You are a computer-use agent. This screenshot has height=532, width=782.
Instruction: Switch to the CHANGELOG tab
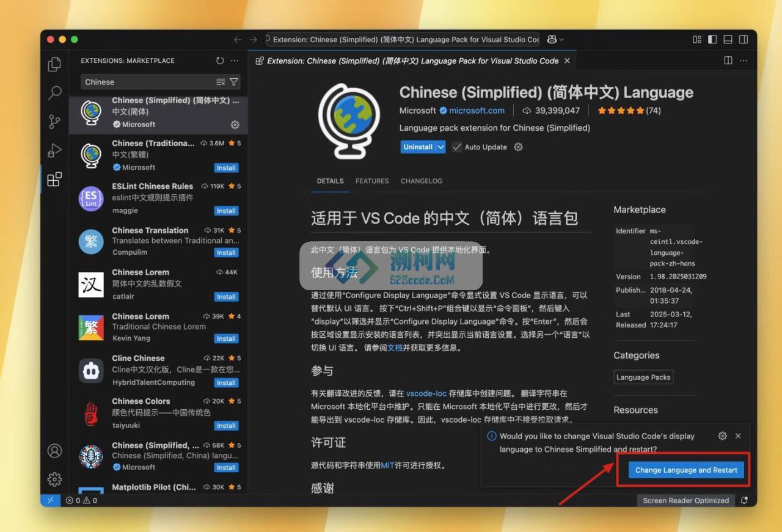(422, 181)
